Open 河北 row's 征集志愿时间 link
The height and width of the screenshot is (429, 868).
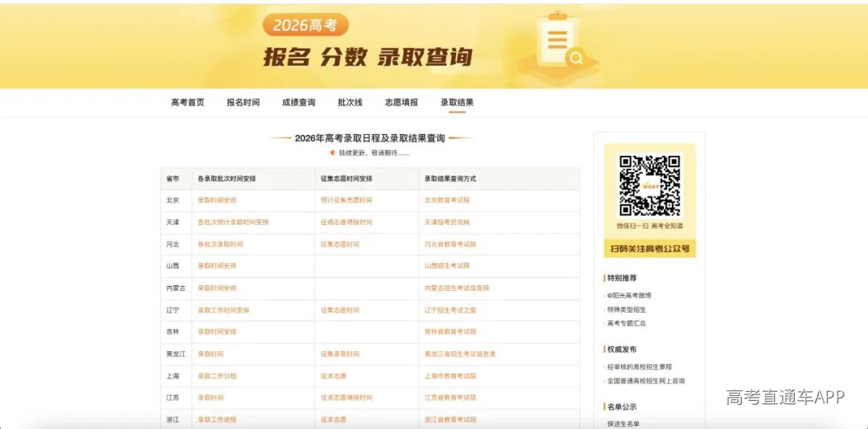(x=340, y=244)
